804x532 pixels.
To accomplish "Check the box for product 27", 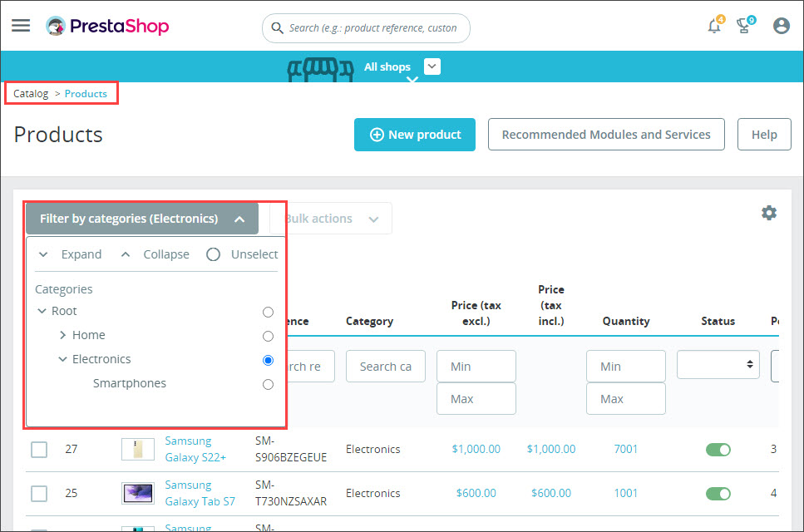I will tap(39, 450).
